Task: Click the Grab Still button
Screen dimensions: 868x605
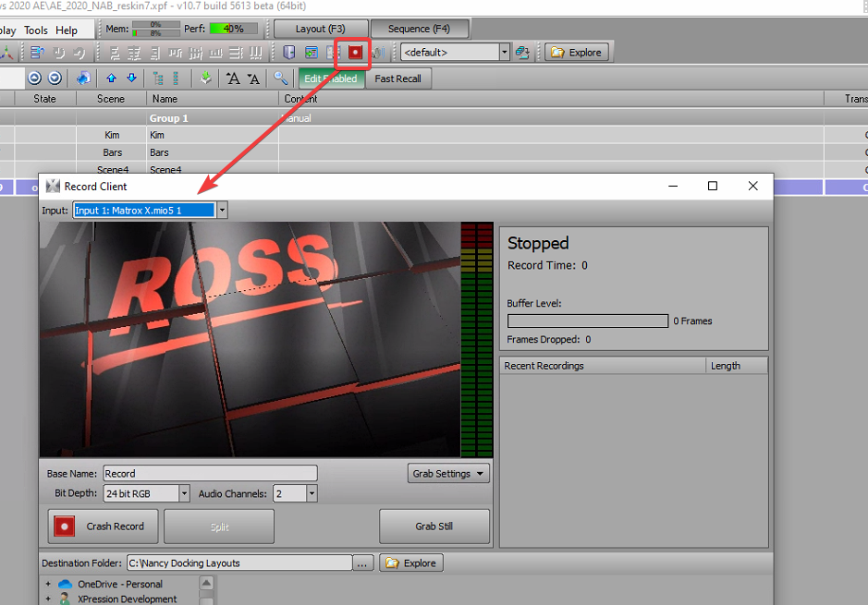Action: point(434,526)
